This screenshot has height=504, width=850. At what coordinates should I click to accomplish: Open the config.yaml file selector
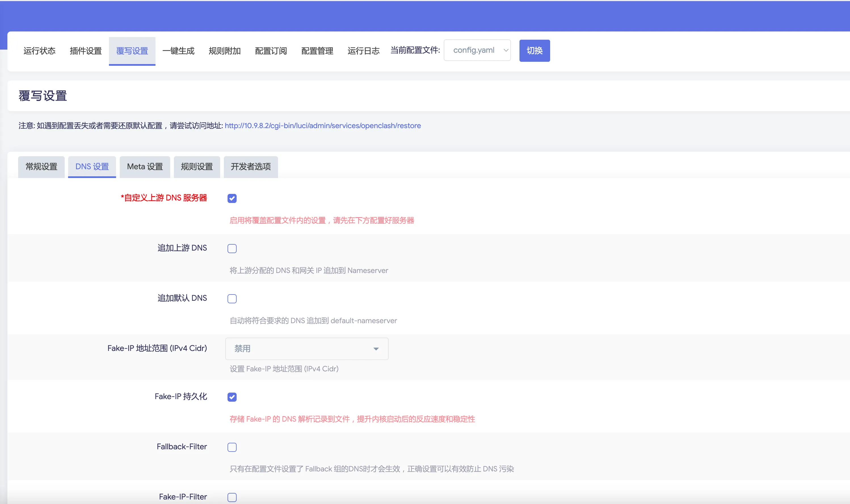coord(477,51)
